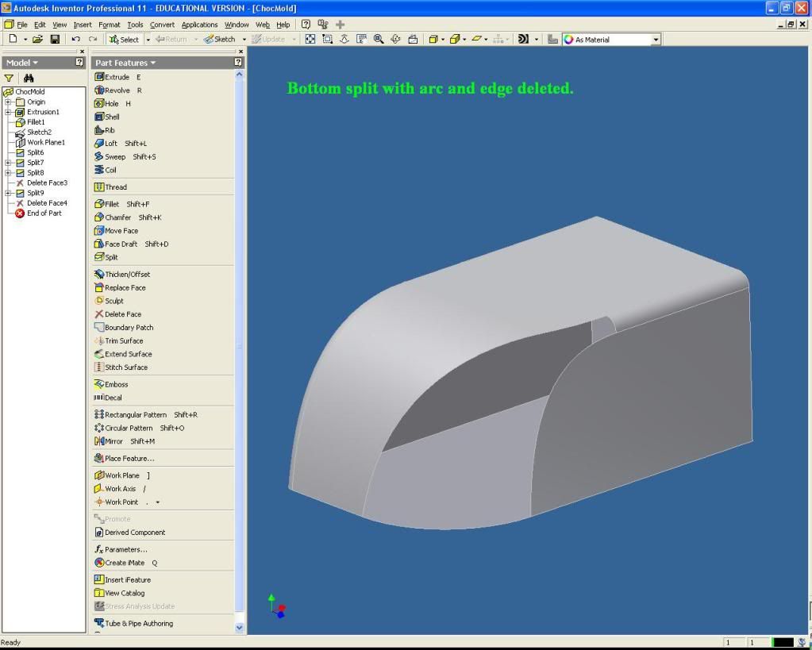
Task: Click the binoculars Find icon in browser
Action: coord(29,78)
